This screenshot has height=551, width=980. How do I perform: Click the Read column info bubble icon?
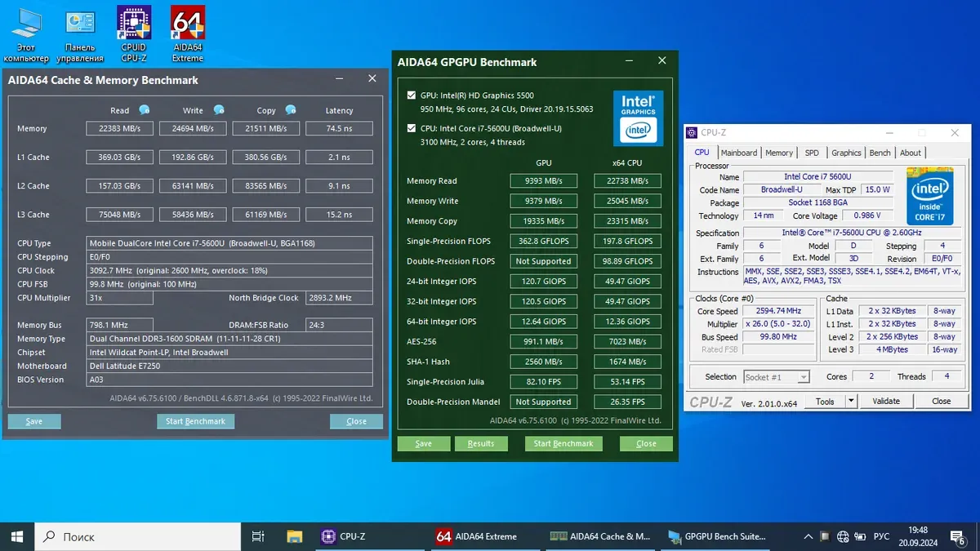(145, 110)
